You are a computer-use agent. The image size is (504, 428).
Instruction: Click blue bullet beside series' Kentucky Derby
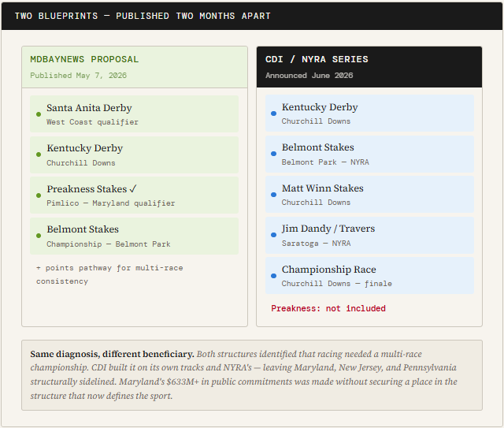[x=273, y=114]
